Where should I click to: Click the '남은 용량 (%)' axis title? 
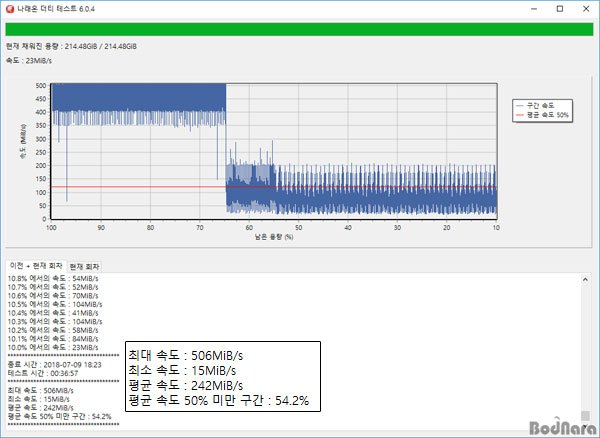click(x=274, y=237)
